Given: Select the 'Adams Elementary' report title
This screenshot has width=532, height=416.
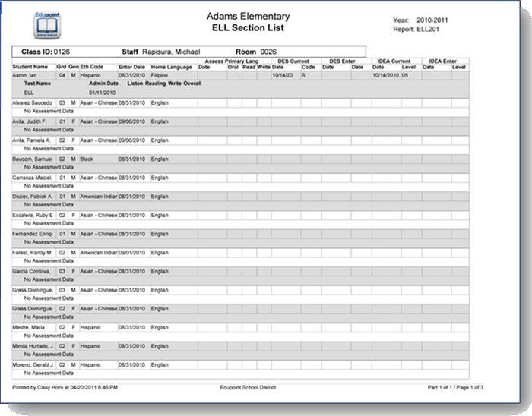Looking at the screenshot, I should click(248, 16).
